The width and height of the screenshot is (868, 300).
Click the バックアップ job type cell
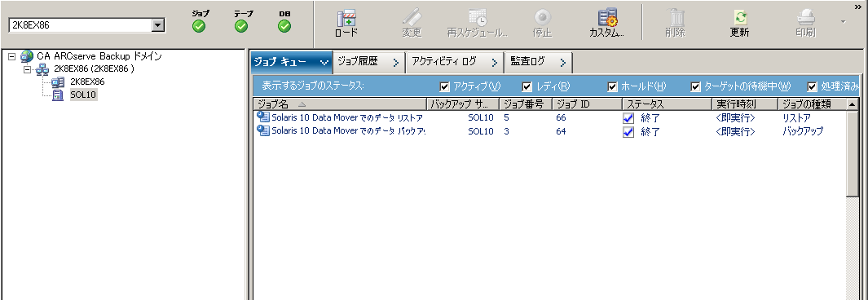(802, 132)
